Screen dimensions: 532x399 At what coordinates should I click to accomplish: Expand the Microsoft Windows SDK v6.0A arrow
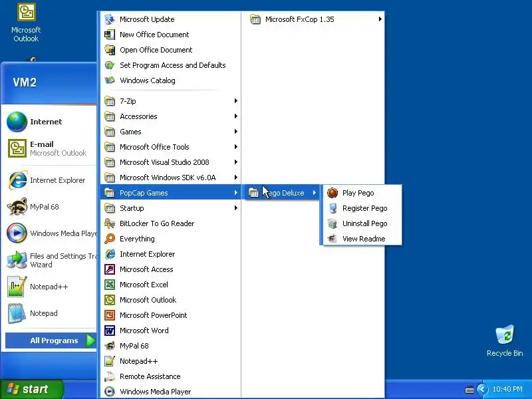[236, 178]
